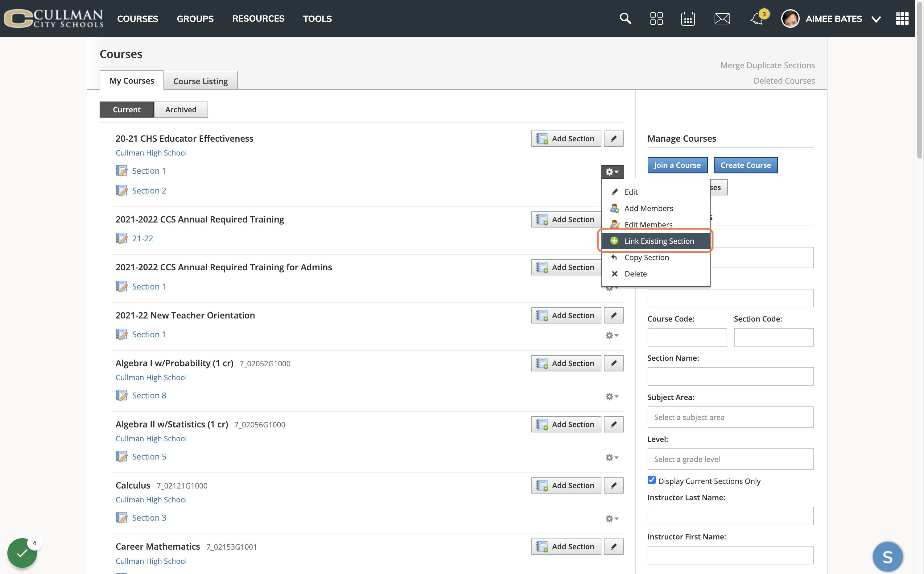This screenshot has width=924, height=574.
Task: Open the notifications bell icon
Action: tap(757, 18)
